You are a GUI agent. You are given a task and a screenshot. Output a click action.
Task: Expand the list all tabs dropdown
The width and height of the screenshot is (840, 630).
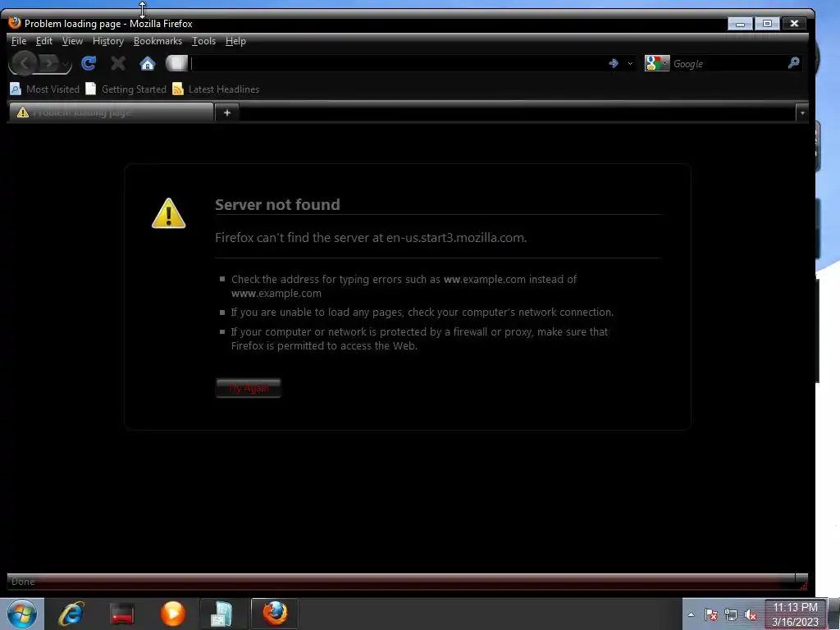[802, 113]
